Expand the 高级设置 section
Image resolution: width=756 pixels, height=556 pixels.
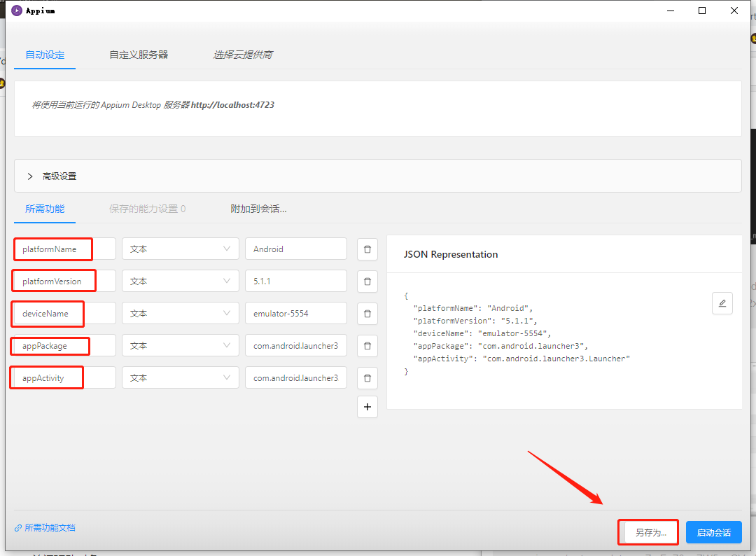pos(378,176)
